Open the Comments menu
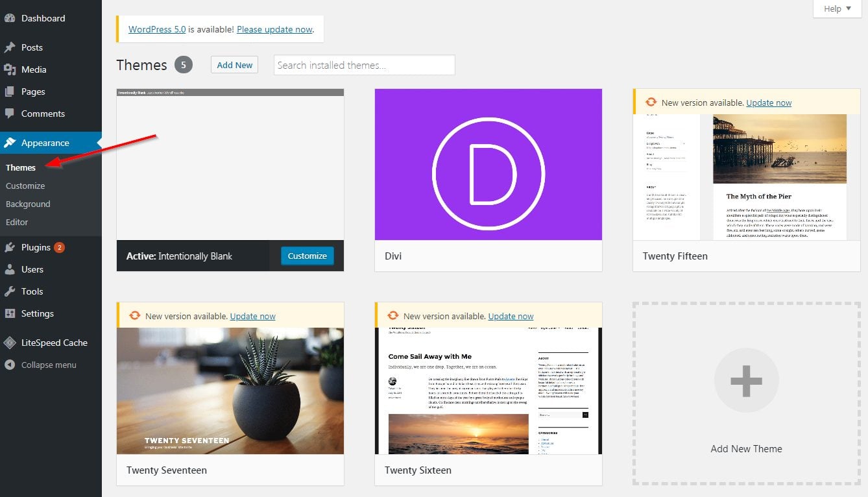Screen dimensions: 868x497 click(x=51, y=114)
